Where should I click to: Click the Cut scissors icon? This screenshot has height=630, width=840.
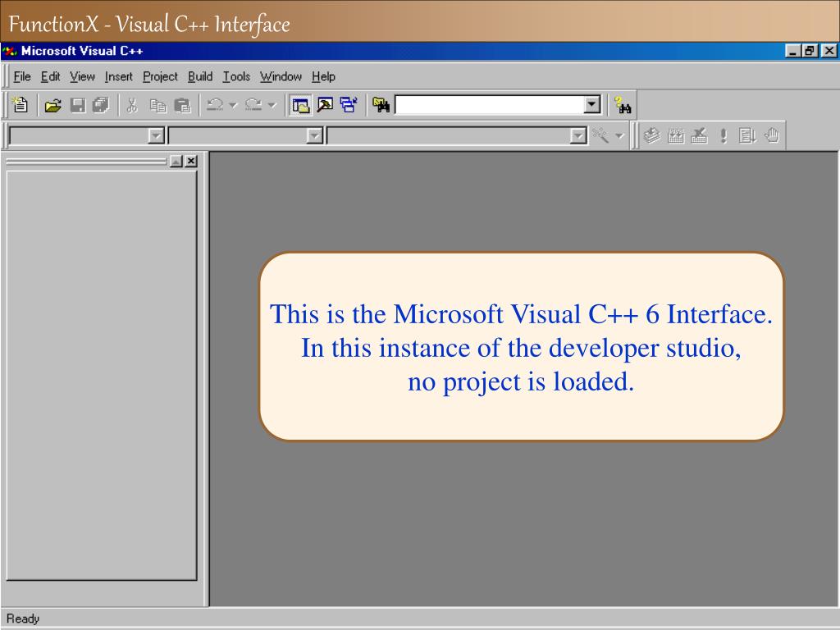132,105
